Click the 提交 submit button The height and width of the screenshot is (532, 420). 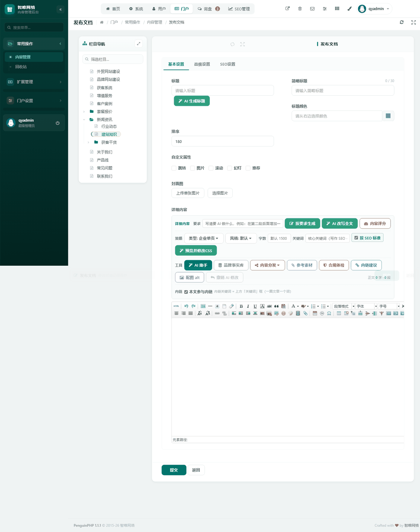[174, 470]
